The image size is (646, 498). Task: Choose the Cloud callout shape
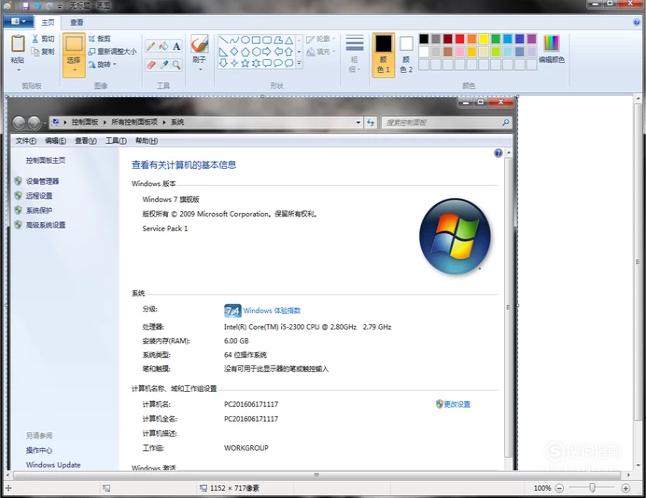(289, 63)
